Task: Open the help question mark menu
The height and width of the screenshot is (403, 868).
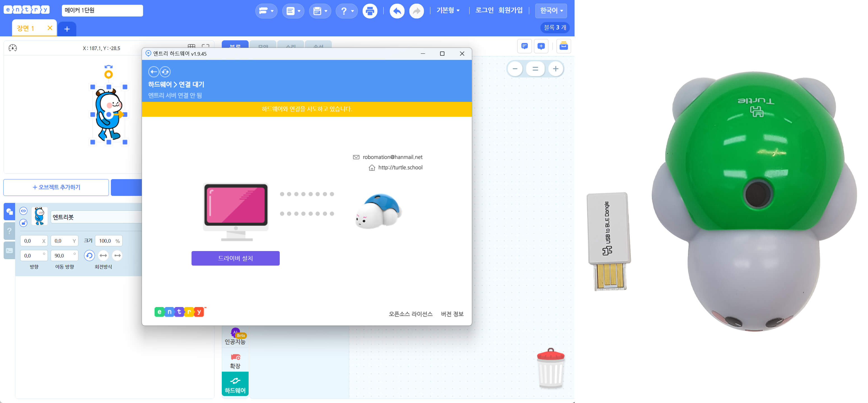Action: pyautogui.click(x=347, y=11)
